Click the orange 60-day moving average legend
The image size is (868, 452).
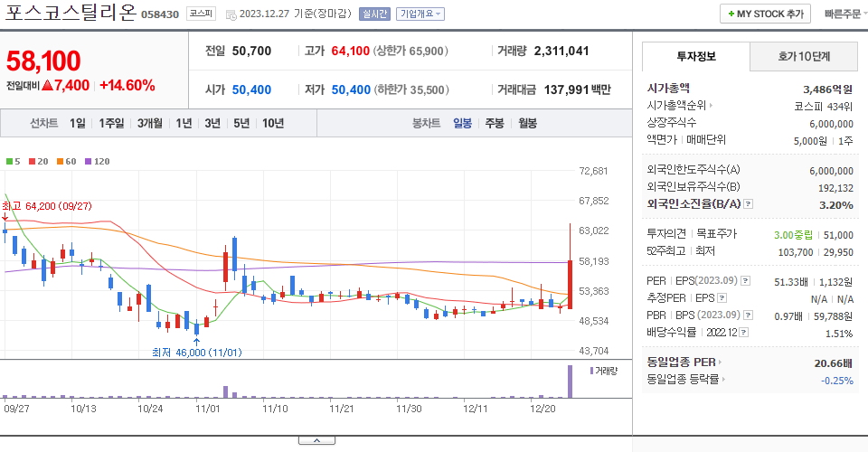[x=66, y=162]
